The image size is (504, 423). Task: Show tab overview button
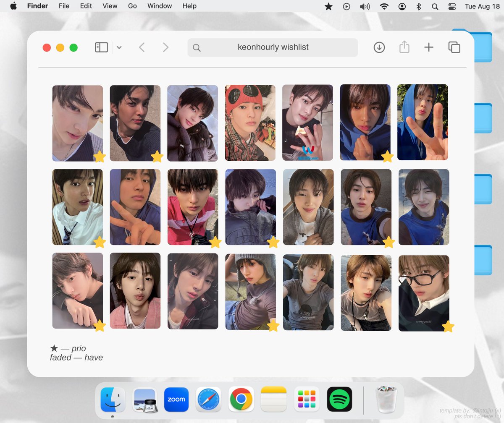coord(454,47)
